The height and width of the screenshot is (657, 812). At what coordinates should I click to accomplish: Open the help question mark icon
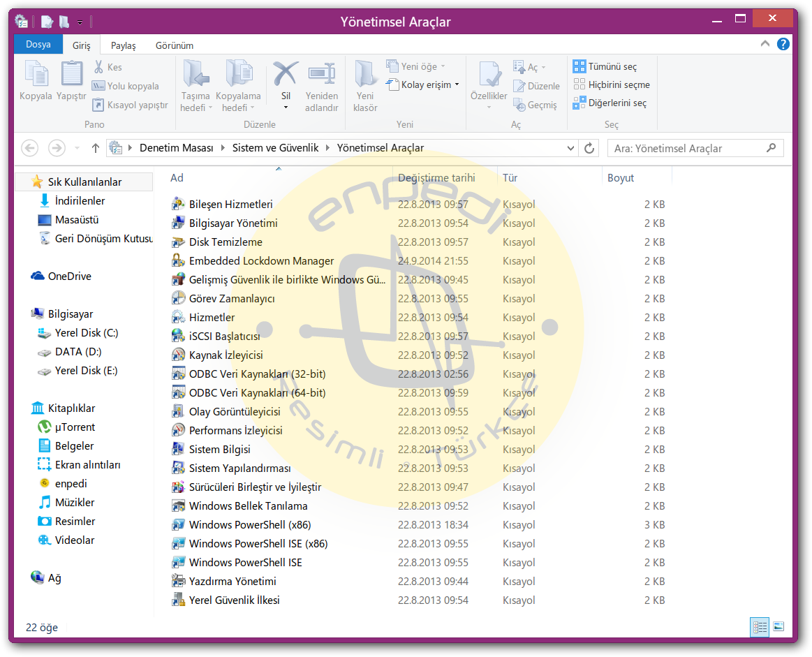pyautogui.click(x=783, y=44)
